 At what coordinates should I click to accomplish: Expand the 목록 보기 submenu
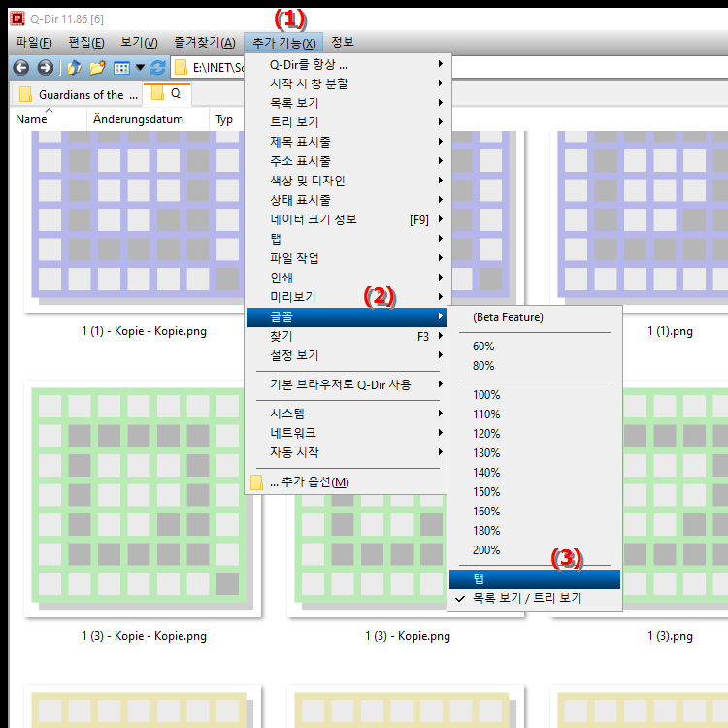point(347,103)
